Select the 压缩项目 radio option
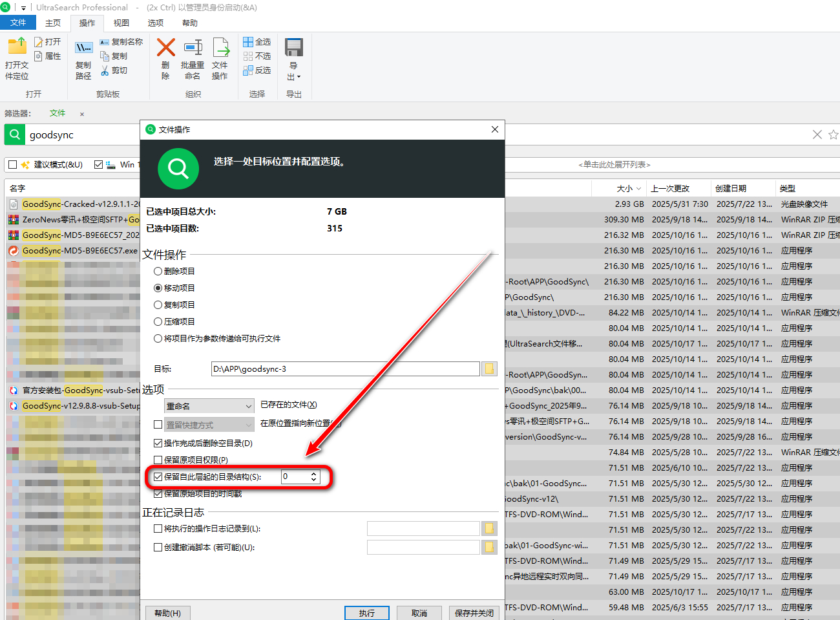The height and width of the screenshot is (620, 840). (x=158, y=321)
